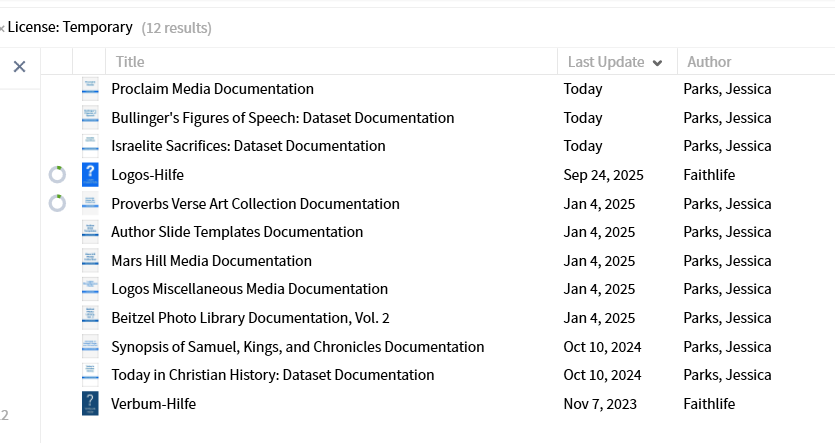Click the Beitzel Photo Library cover thumbnail
The image size is (835, 443).
click(90, 318)
